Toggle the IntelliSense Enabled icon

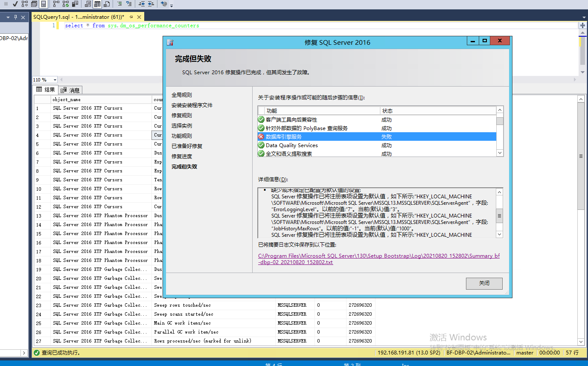44,4
